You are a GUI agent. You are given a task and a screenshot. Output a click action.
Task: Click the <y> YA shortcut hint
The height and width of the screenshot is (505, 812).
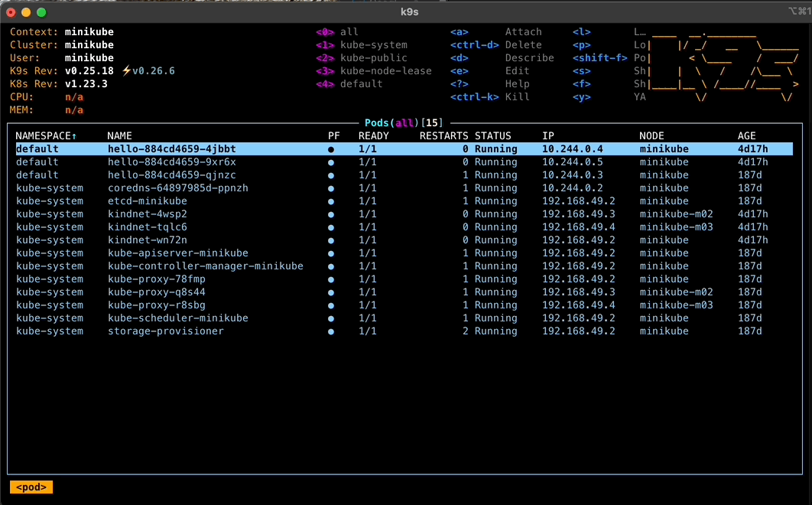coord(609,96)
